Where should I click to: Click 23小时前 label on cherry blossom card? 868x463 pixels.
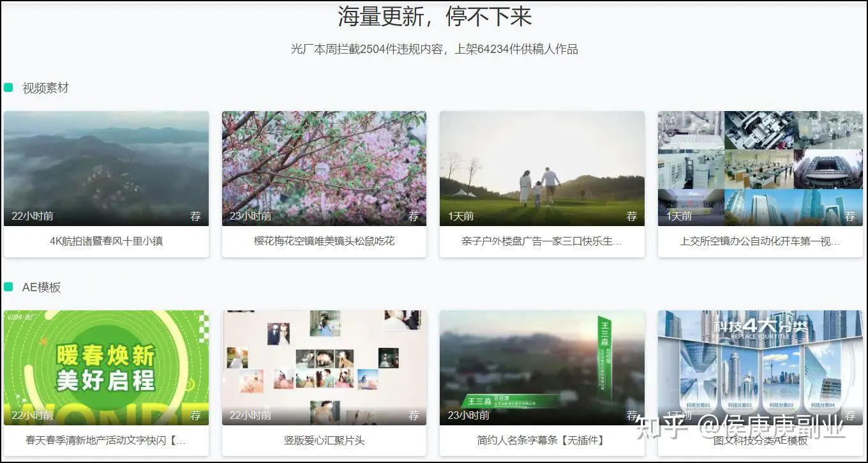tap(251, 216)
